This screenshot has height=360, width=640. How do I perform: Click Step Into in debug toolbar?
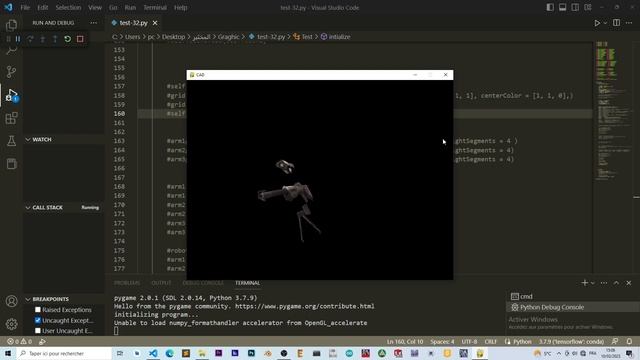tap(42, 39)
